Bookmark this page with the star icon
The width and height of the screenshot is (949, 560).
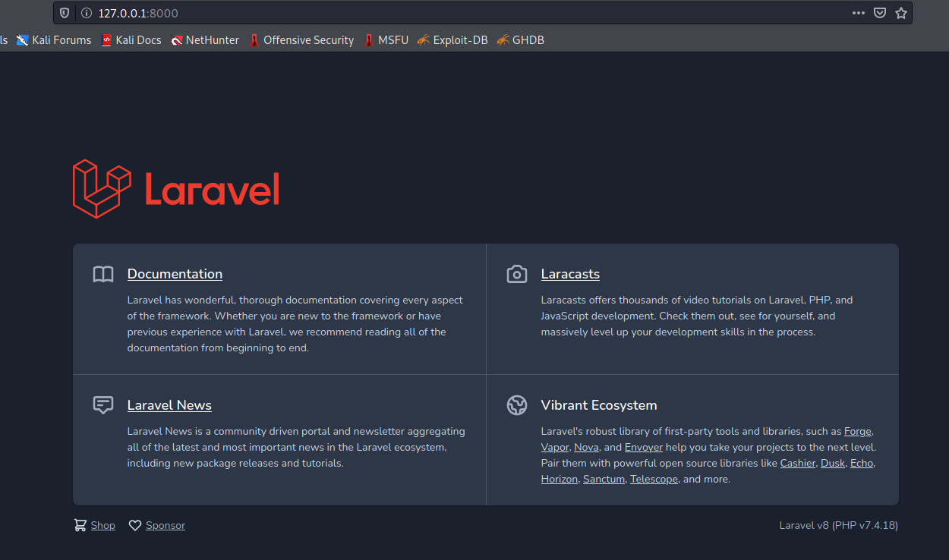tap(901, 13)
